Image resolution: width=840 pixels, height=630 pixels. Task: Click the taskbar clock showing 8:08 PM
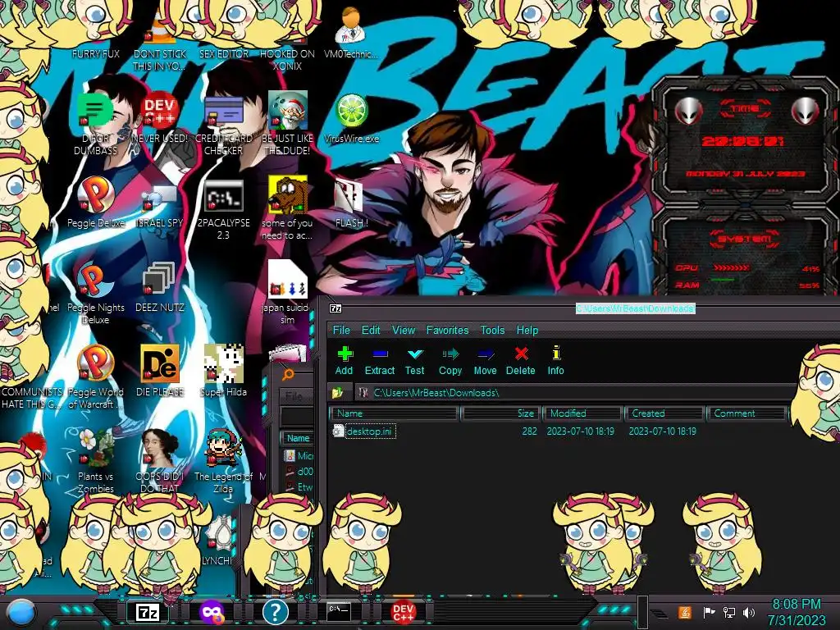point(796,612)
